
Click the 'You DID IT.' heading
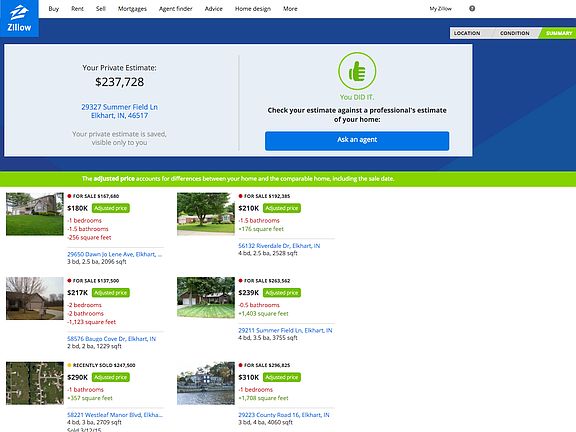(x=357, y=97)
